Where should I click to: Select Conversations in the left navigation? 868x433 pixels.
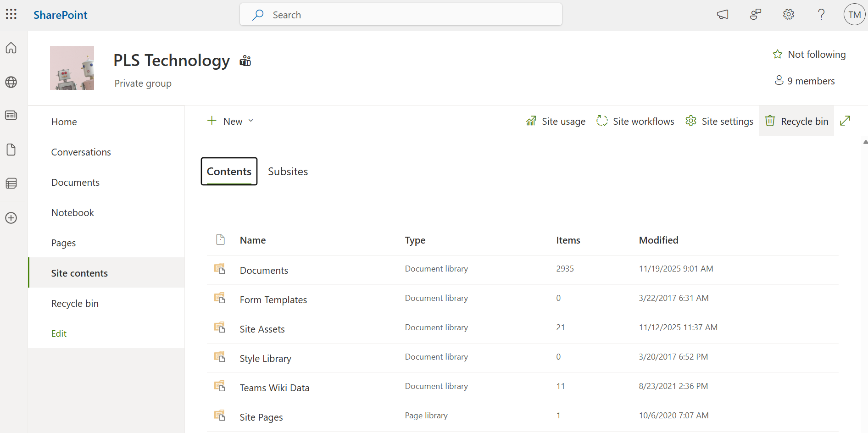point(81,152)
